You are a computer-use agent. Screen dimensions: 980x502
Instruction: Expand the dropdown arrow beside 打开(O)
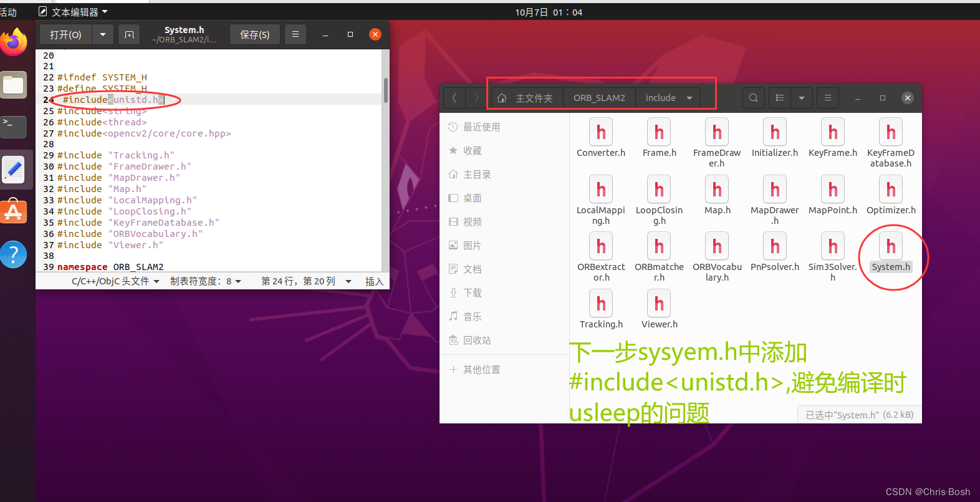pyautogui.click(x=103, y=35)
